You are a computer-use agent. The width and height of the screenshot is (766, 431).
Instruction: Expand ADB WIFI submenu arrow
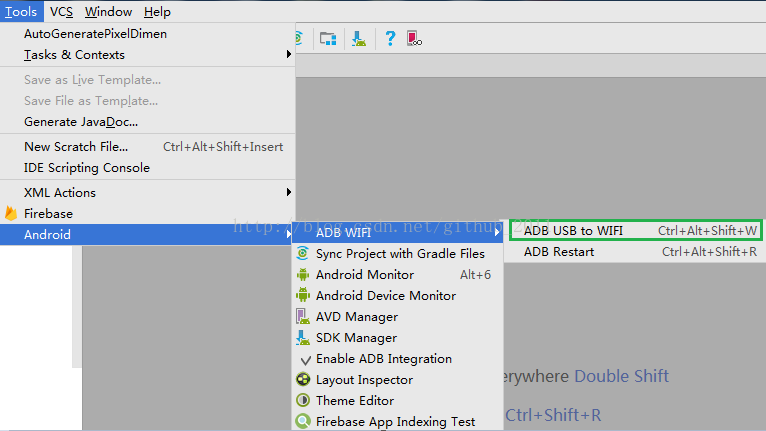[497, 233]
